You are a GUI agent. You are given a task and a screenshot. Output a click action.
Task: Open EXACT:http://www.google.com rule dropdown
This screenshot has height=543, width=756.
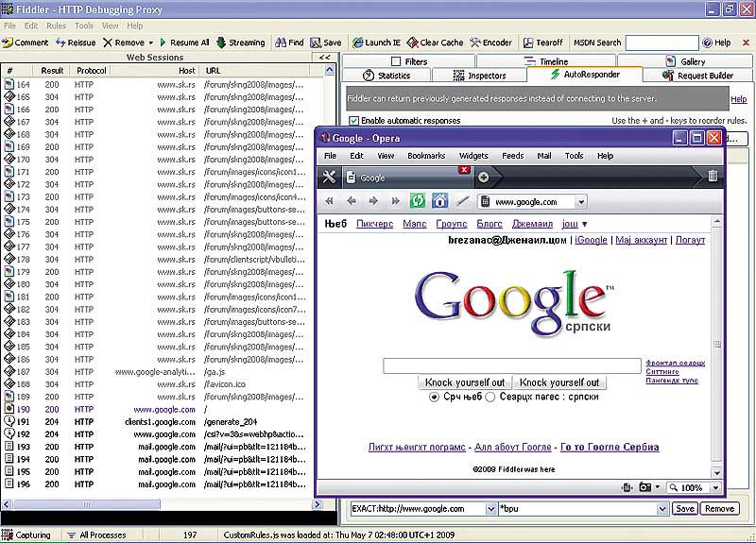coord(490,508)
